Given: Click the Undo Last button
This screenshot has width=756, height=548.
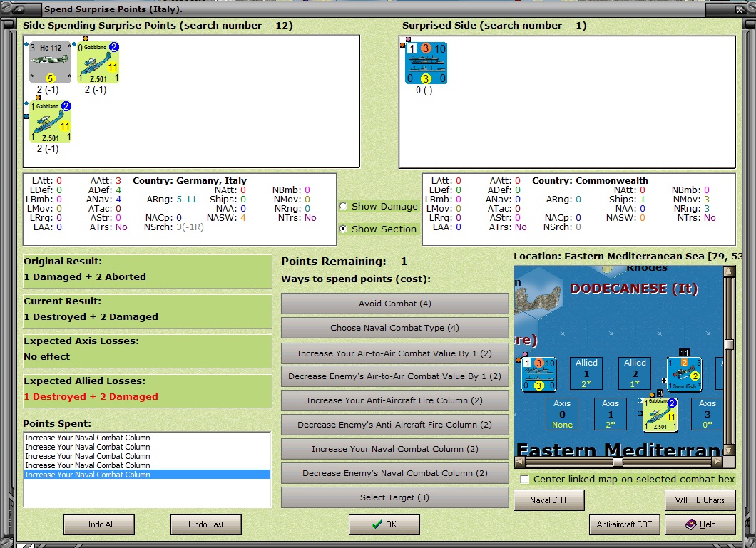Looking at the screenshot, I should coord(206,524).
